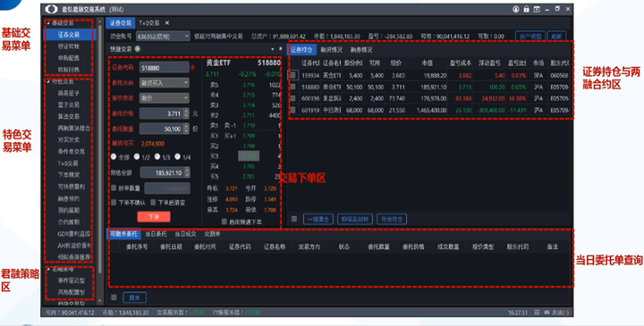Click the calendar window icon in title bar

point(537,9)
